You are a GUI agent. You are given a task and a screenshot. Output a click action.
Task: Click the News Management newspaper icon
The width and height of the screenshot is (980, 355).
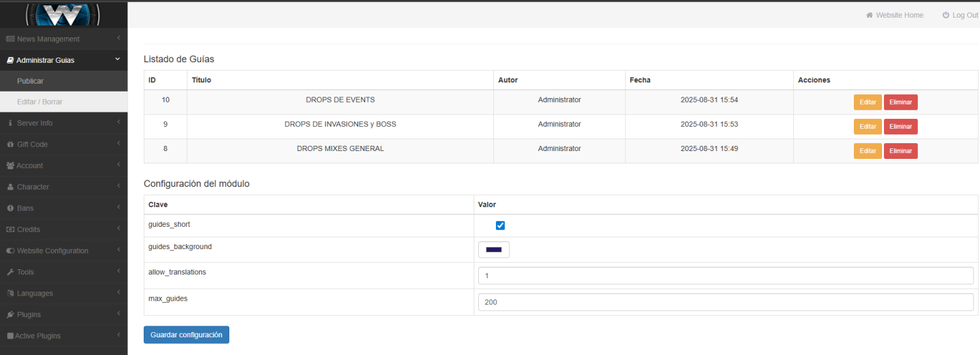pyautogui.click(x=10, y=39)
